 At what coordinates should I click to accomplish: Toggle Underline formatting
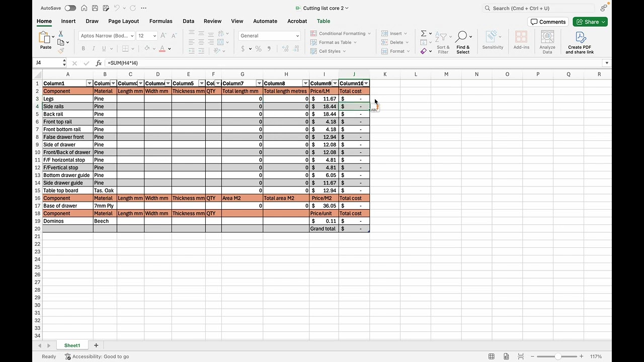tap(104, 49)
